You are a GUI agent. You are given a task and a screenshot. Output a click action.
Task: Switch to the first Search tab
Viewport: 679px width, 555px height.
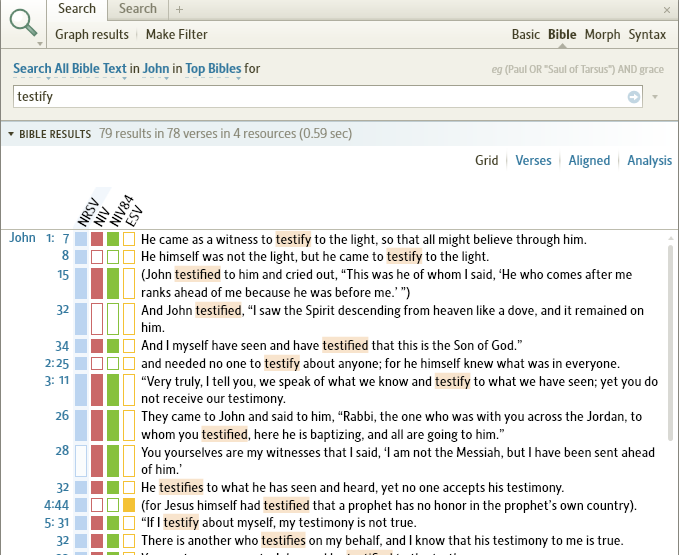click(x=77, y=9)
